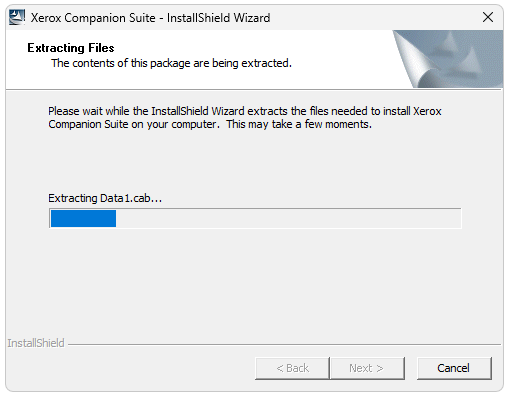Click the separator line beside InstallShield label
This screenshot has height=394, width=508.
click(x=284, y=344)
